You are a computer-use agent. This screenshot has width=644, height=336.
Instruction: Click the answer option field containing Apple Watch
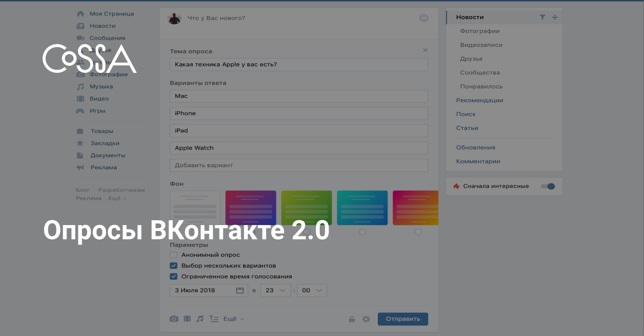[x=299, y=148]
